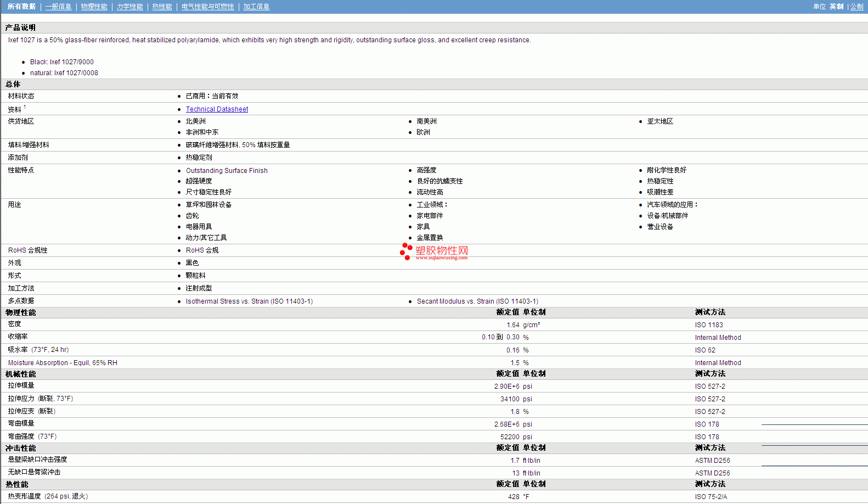Click the 注射成型 processing method
Viewport: 868px width, 504px height.
199,288
